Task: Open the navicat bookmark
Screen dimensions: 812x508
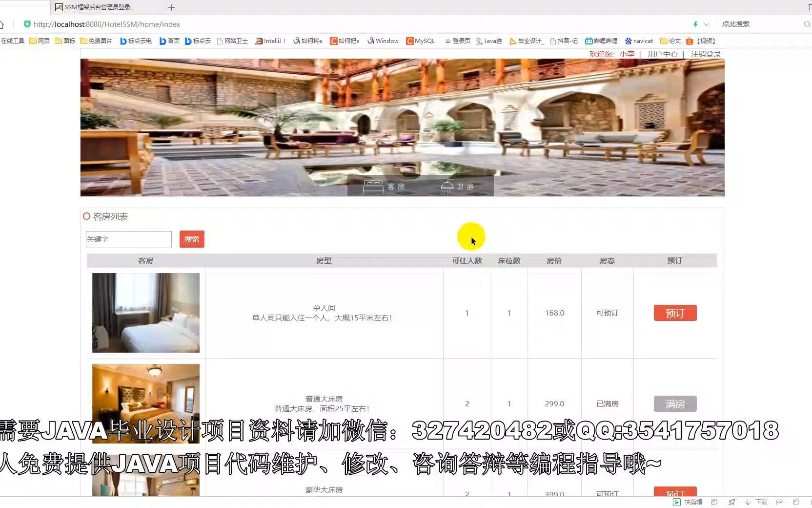Action: [639, 41]
